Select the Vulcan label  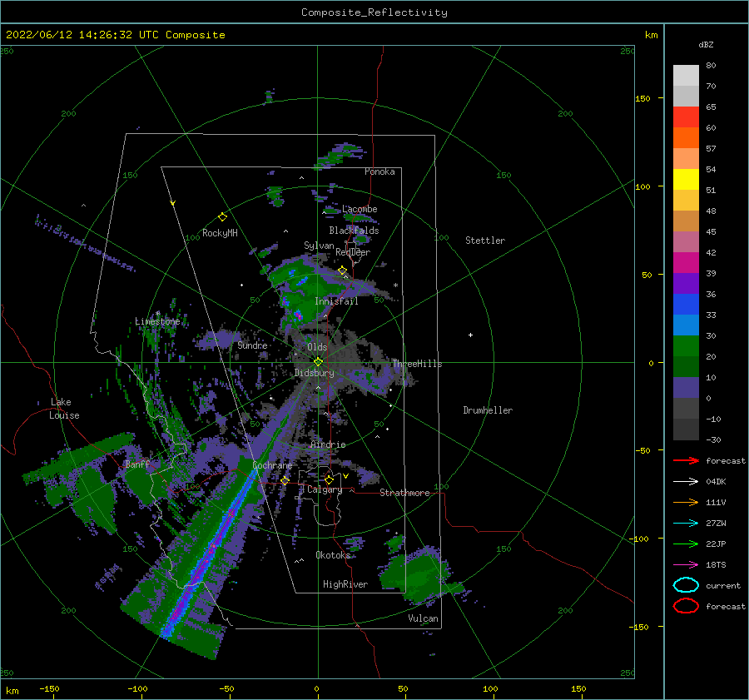[x=424, y=618]
